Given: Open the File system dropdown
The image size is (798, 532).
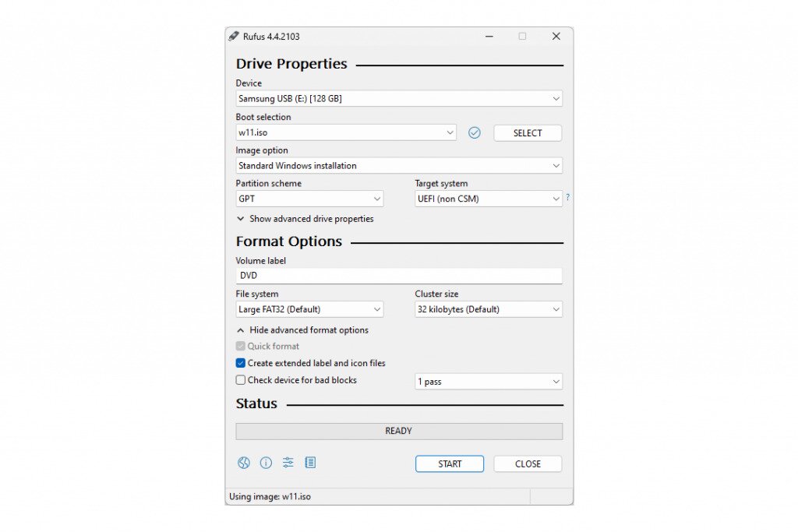Looking at the screenshot, I should point(309,309).
